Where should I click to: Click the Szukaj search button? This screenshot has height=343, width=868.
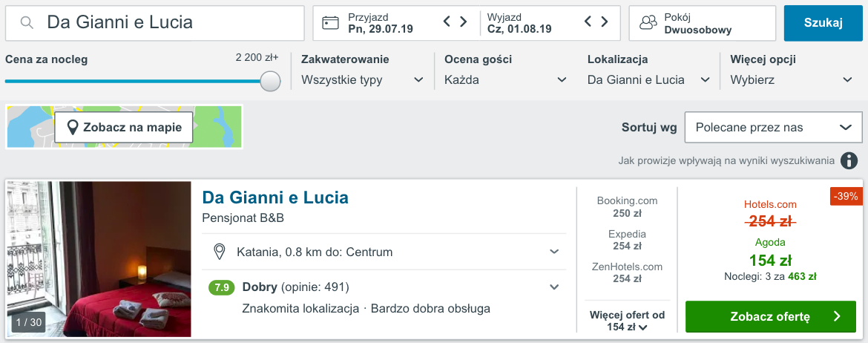point(823,23)
